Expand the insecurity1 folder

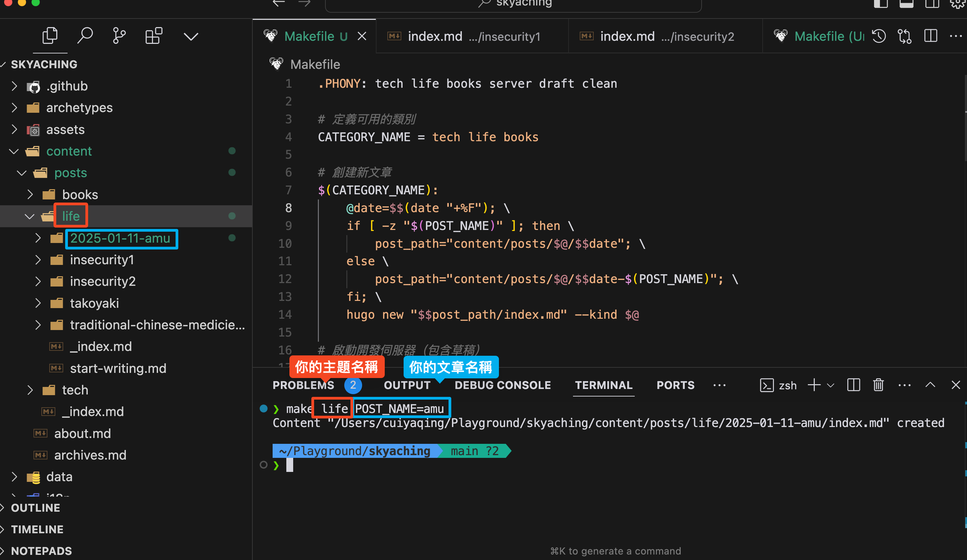126,260
